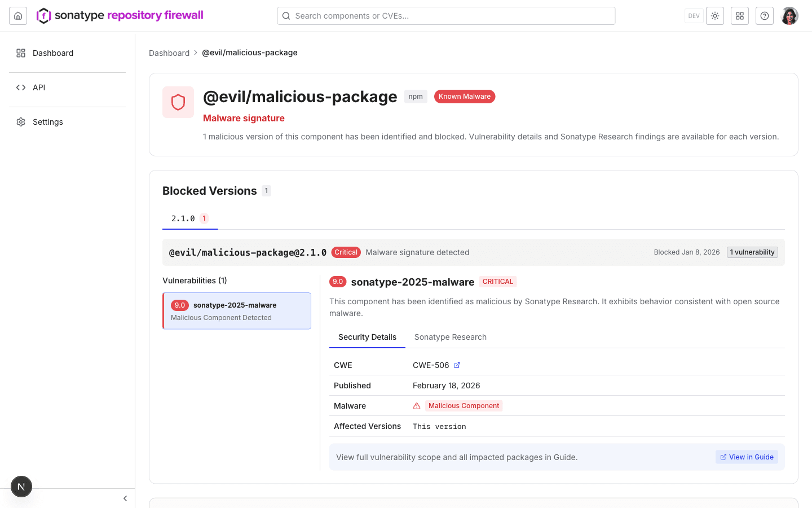
Task: Open the CWE-506 external link icon
Action: point(457,365)
